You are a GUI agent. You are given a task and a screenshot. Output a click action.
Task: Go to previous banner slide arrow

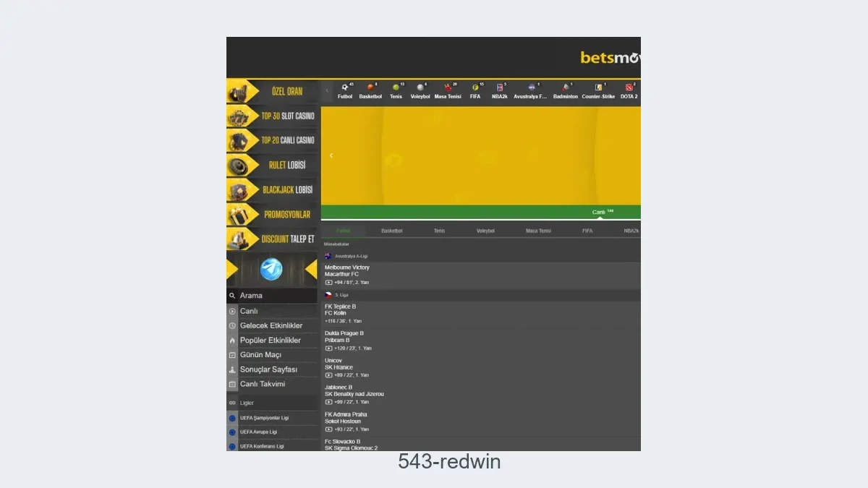coord(331,155)
